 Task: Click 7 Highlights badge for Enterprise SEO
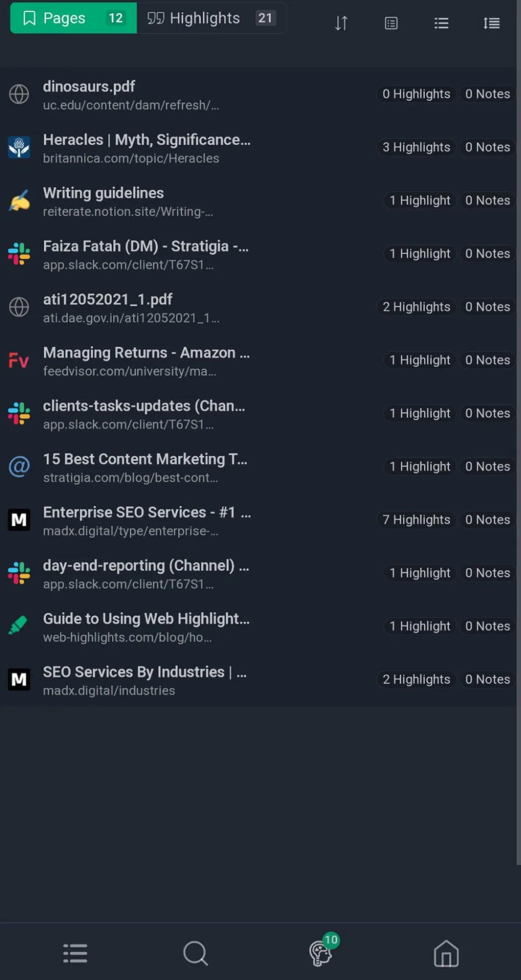coord(416,520)
